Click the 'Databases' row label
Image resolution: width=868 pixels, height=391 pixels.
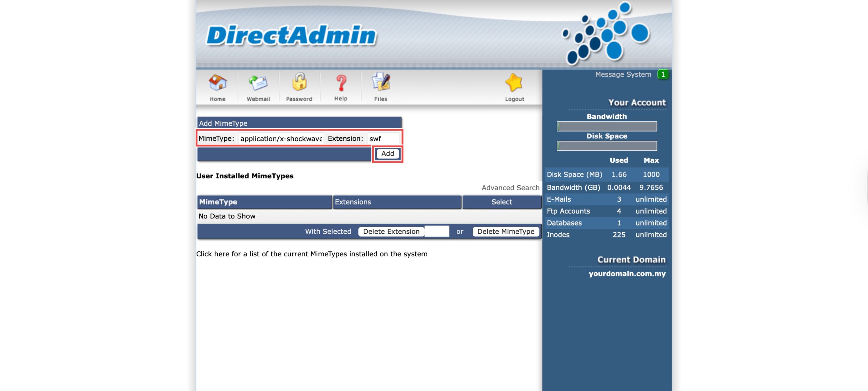point(564,223)
